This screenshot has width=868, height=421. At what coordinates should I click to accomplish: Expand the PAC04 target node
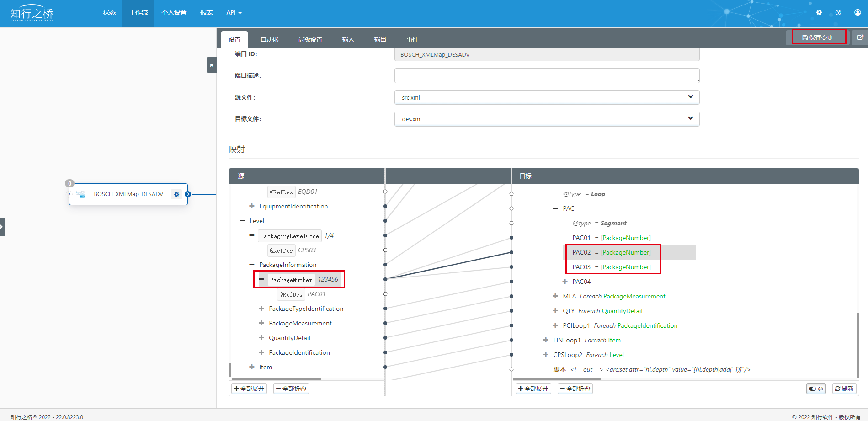tap(565, 282)
